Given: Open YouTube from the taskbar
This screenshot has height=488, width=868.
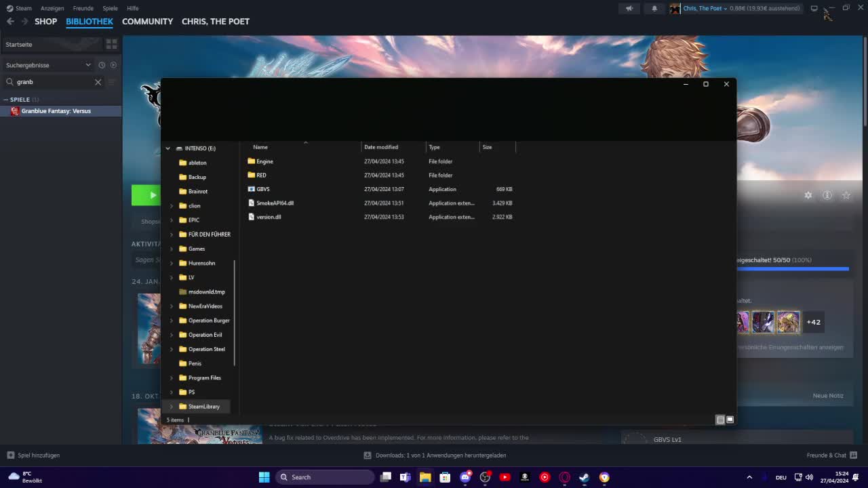Looking at the screenshot, I should click(x=505, y=477).
